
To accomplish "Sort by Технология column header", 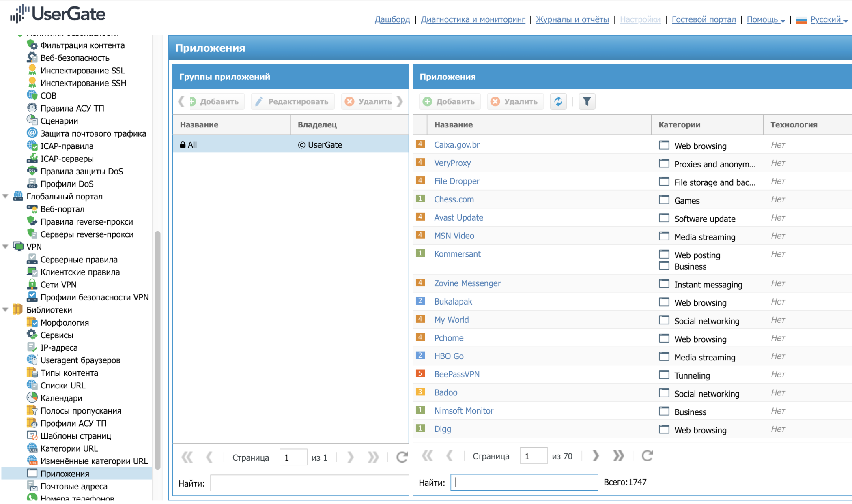I will (x=808, y=124).
